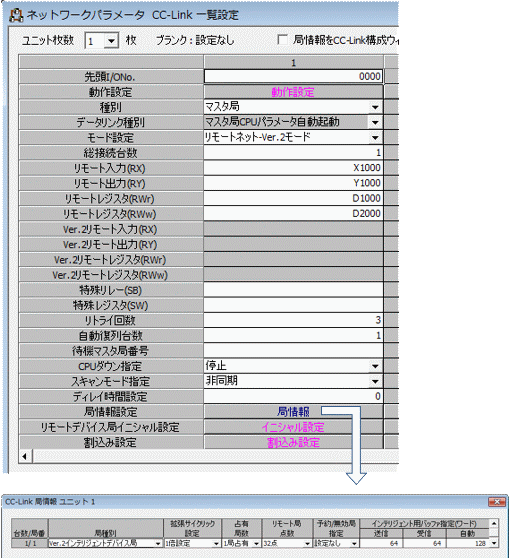Open the 局情報 settings button

(293, 412)
